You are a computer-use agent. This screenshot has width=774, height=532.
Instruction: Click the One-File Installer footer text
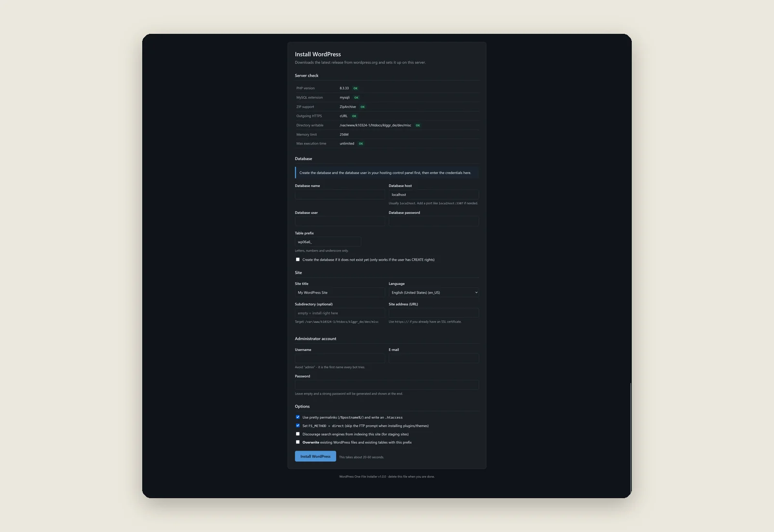point(387,476)
